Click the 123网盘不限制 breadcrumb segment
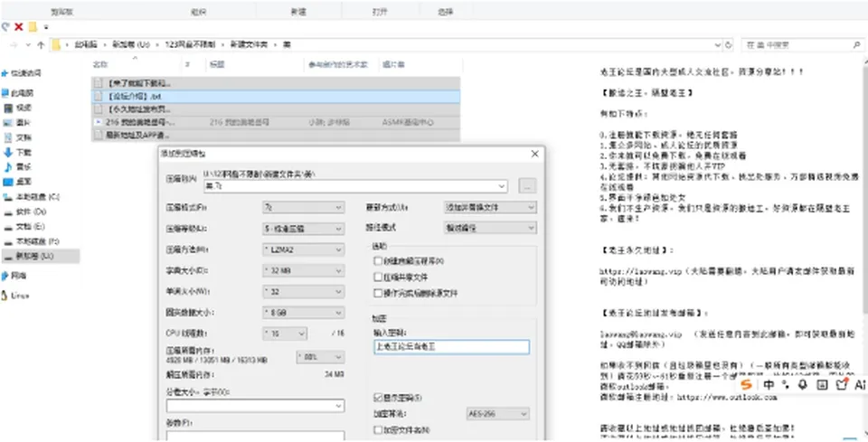 click(x=191, y=45)
